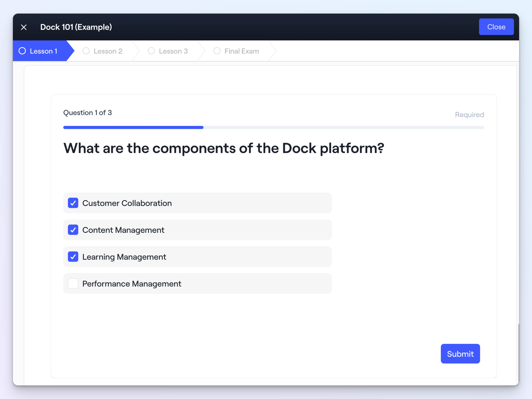Click the Lesson 3 circle status icon

(151, 51)
